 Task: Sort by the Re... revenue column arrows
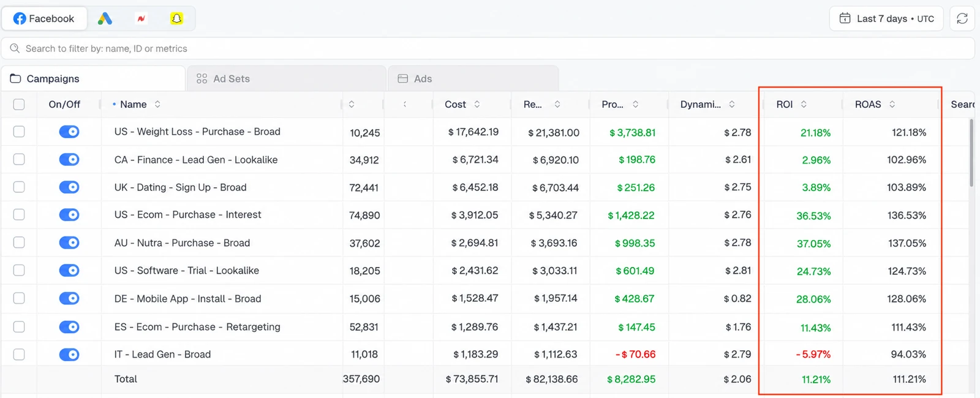(x=557, y=104)
